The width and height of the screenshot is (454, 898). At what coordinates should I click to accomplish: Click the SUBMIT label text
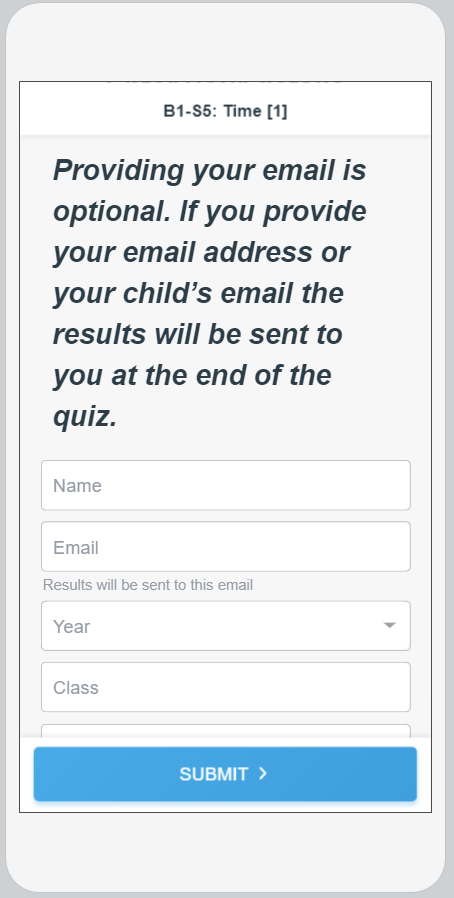pos(214,774)
